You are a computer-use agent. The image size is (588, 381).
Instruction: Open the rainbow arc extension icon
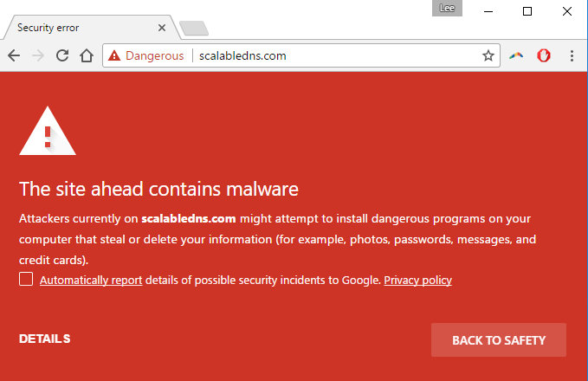[516, 56]
